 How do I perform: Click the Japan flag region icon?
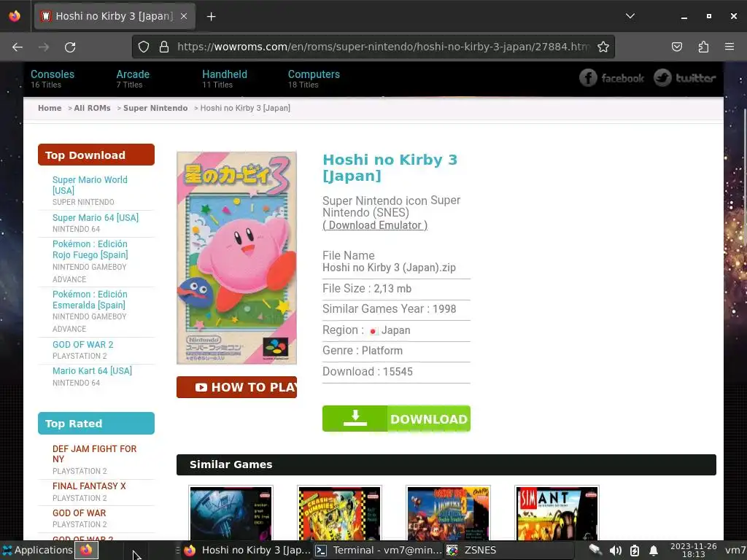point(373,331)
